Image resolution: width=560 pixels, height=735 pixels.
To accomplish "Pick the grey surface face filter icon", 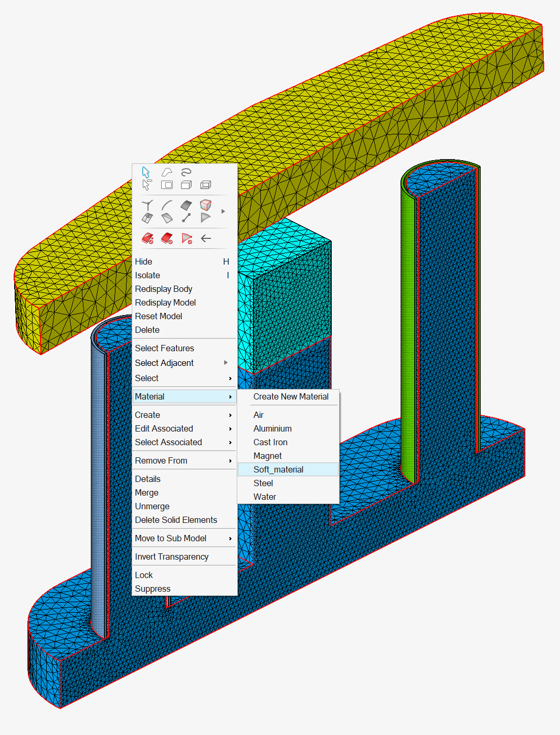I will [186, 205].
